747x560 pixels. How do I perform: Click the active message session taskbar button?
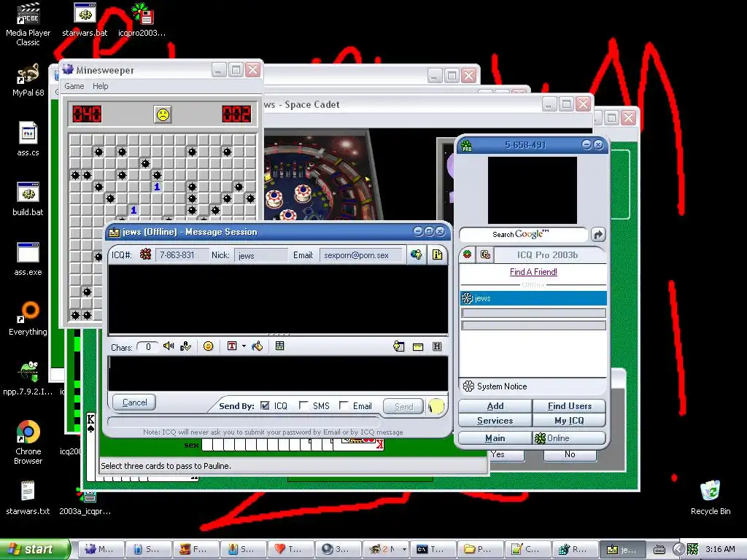pos(623,550)
